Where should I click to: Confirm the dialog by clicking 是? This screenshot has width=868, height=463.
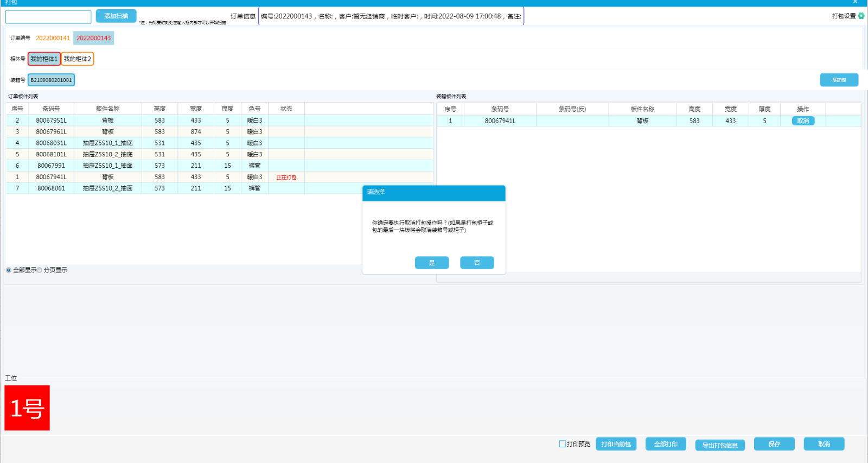(x=432, y=263)
